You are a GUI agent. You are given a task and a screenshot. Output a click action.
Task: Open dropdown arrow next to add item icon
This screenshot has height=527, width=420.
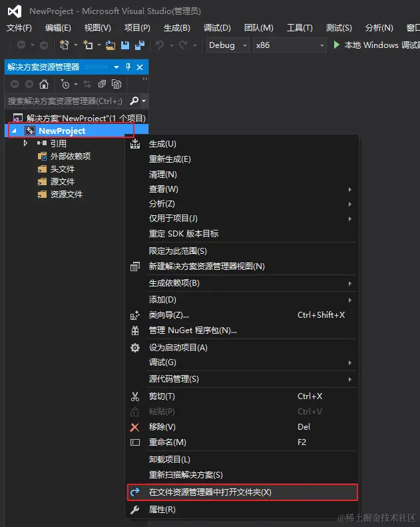coord(99,45)
